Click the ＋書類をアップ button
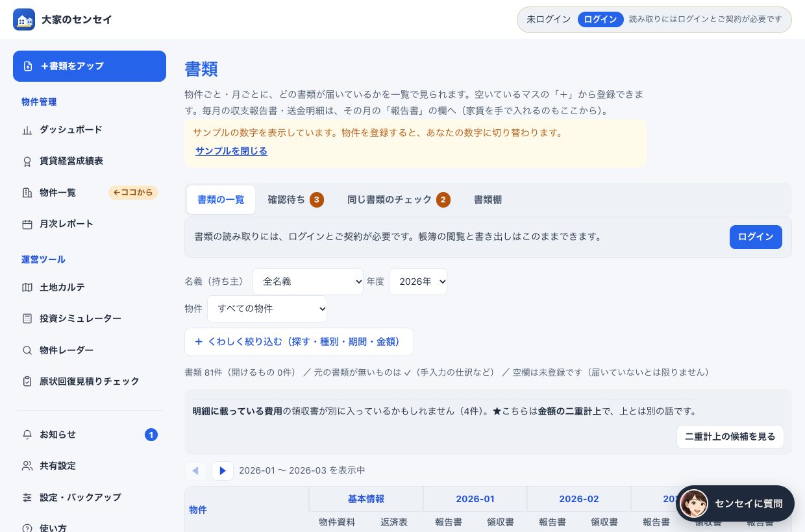805x532 pixels. point(90,66)
